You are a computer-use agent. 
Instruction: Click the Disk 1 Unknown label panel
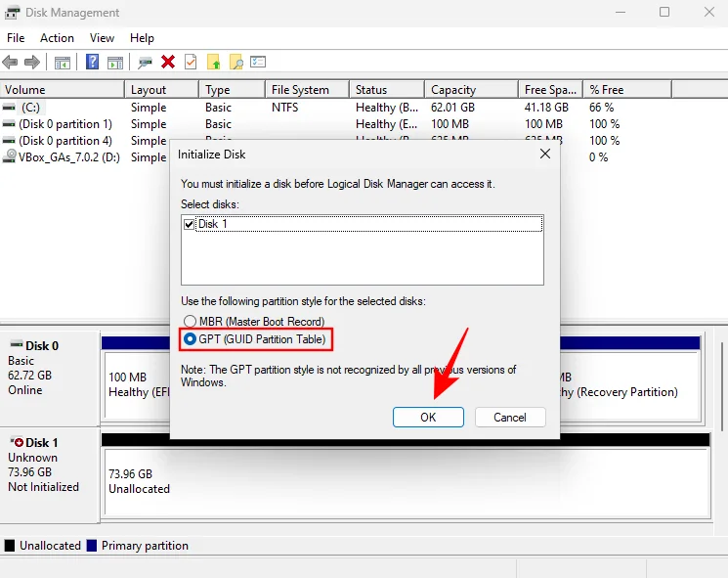pos(50,473)
